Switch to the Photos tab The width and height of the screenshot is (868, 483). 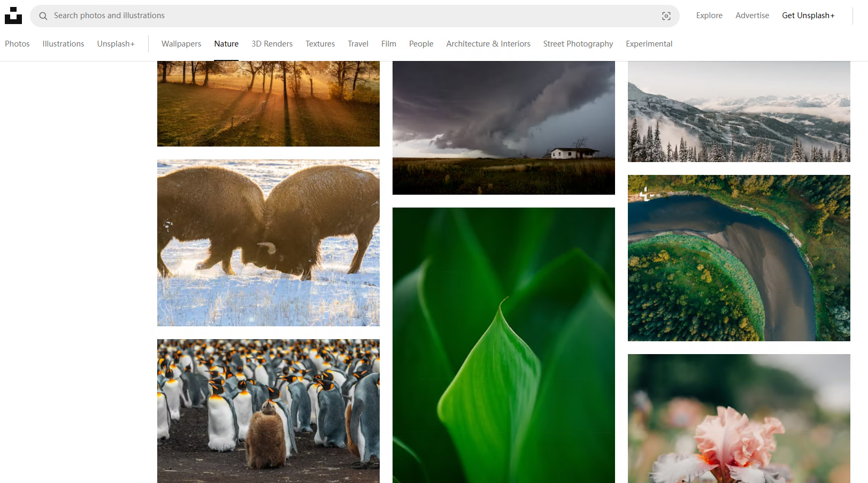17,44
